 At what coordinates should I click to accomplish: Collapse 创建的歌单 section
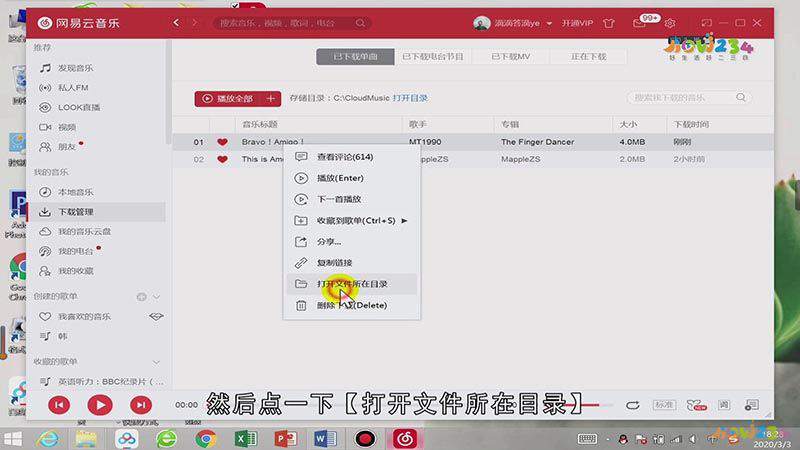pos(157,296)
